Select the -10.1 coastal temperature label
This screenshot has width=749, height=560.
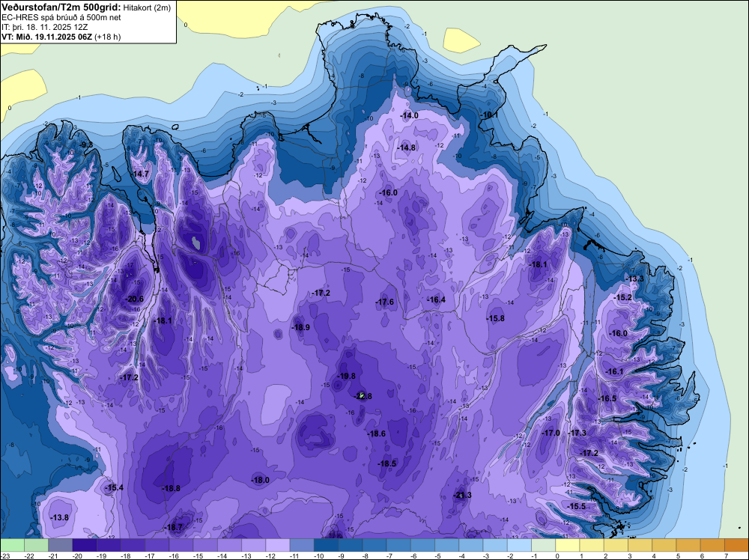[x=489, y=115]
